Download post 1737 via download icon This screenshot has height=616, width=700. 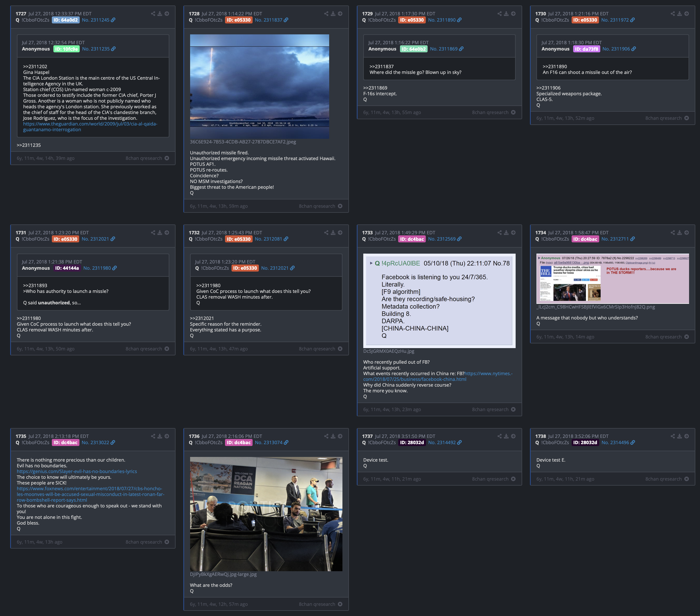[507, 436]
